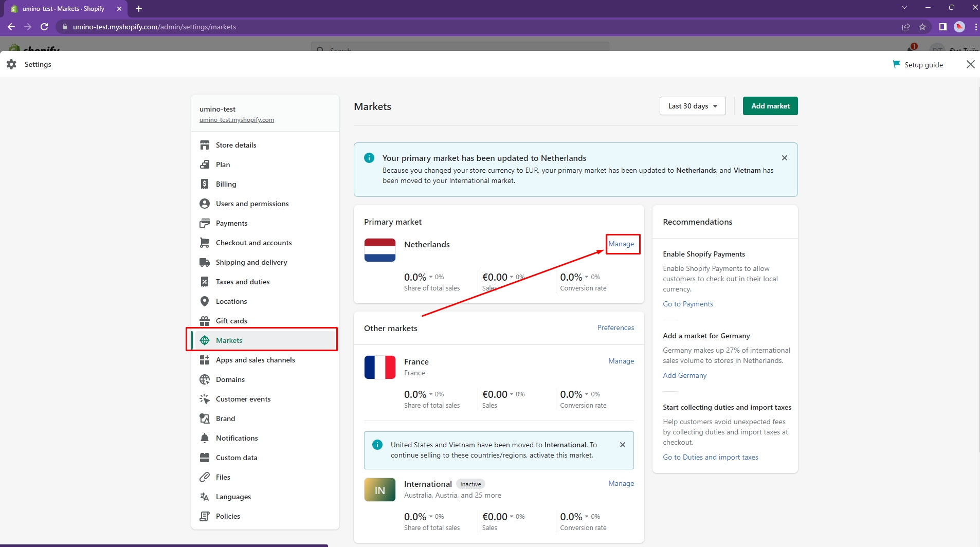Open Markets in settings sidebar
The image size is (980, 547).
(229, 340)
